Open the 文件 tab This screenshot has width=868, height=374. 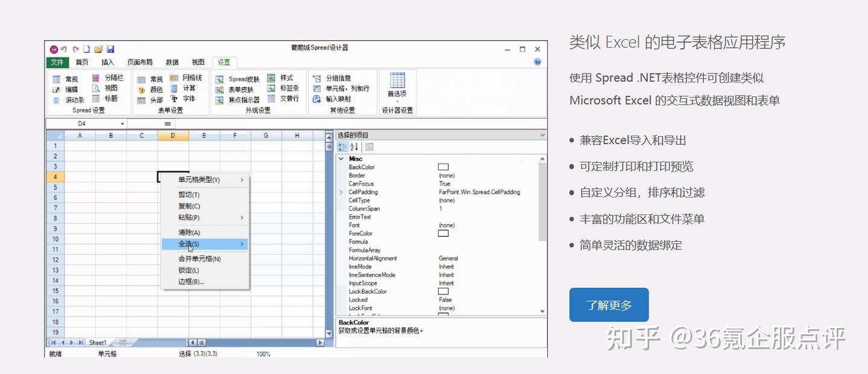[57, 62]
